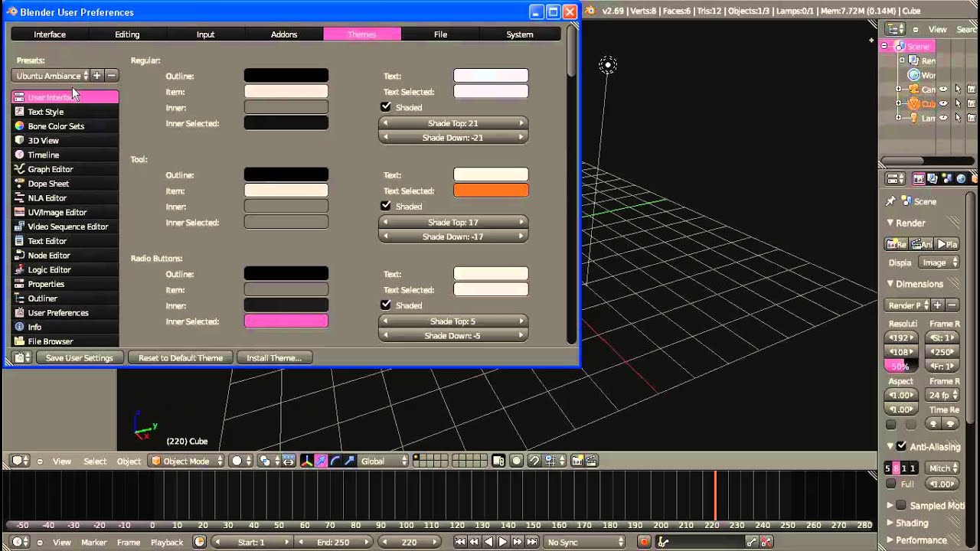Screen dimensions: 980x551
Task: Toggle Camera visibility eye in outliner
Action: click(943, 90)
